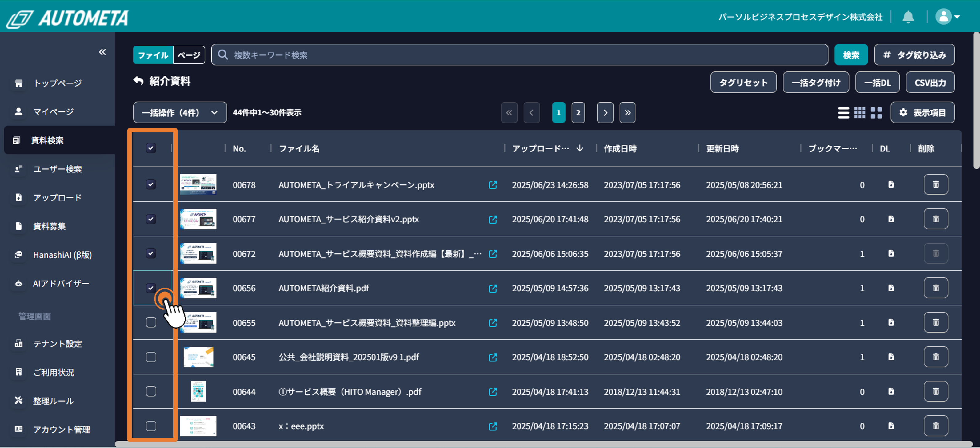Switch to ページ search tab
Screen dimensions: 980x448
pyautogui.click(x=189, y=55)
